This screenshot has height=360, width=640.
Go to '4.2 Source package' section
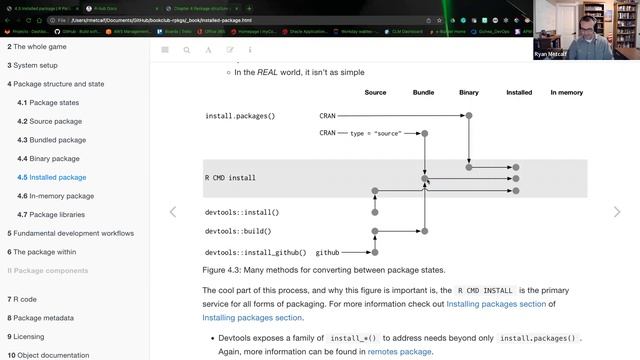click(x=49, y=121)
